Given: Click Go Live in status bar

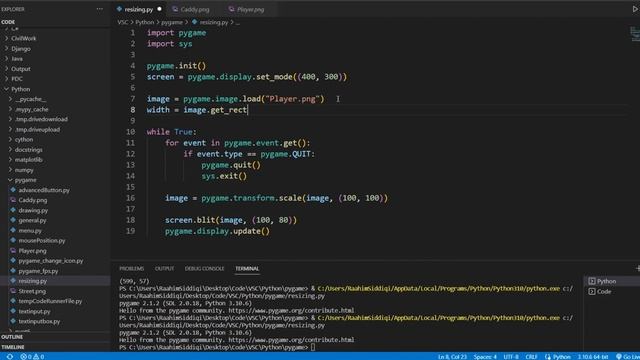Looking at the screenshot, I should (628, 356).
